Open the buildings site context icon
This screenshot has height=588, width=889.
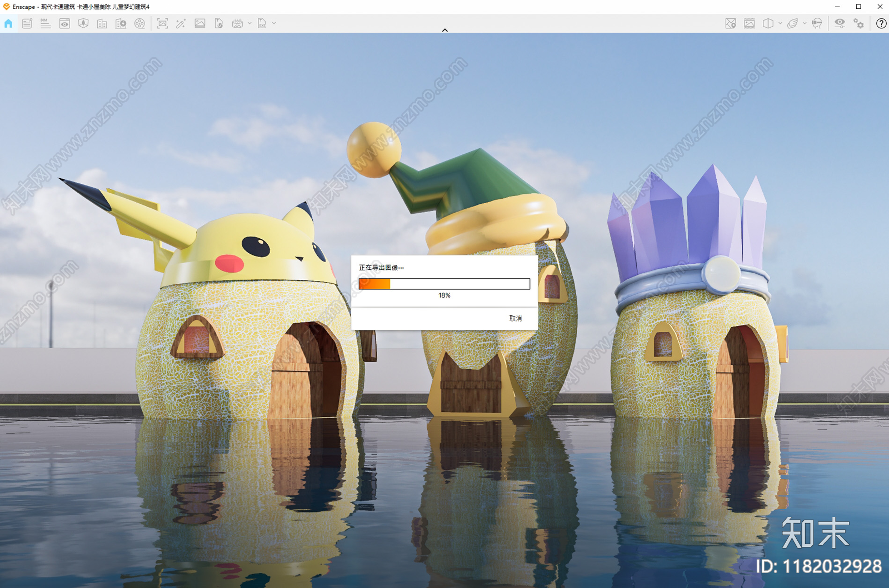pyautogui.click(x=102, y=23)
